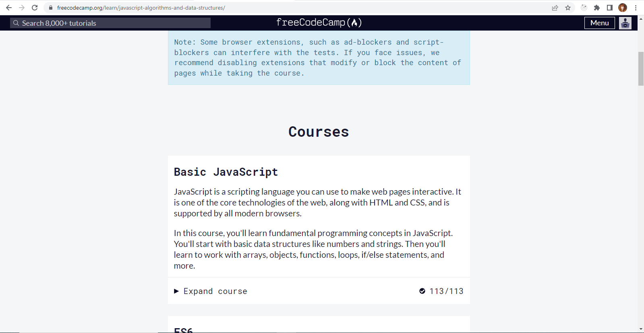This screenshot has height=333, width=644.
Task: Click the freeCodeCamp flame logo
Action: pyautogui.click(x=354, y=23)
